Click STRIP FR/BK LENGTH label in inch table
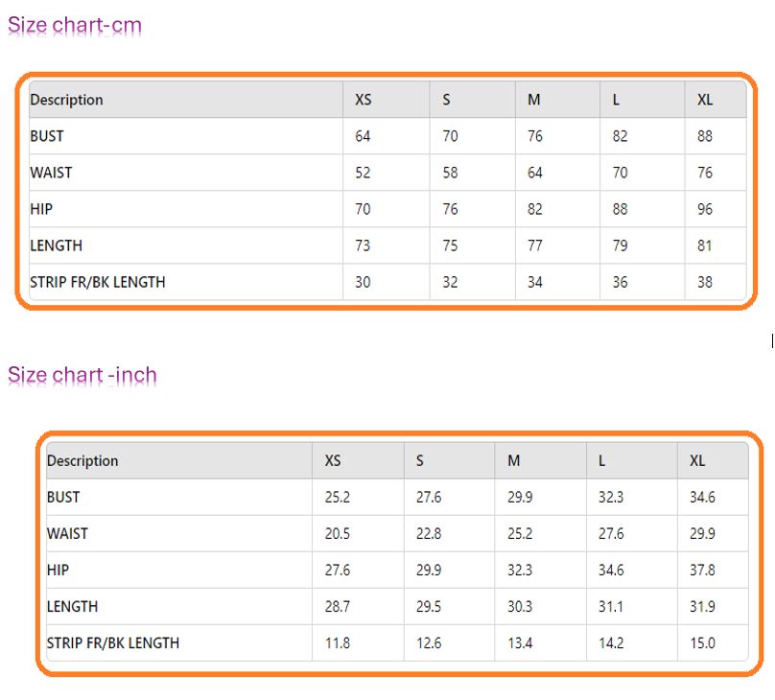Viewport: 775px width, 700px height. click(x=113, y=643)
